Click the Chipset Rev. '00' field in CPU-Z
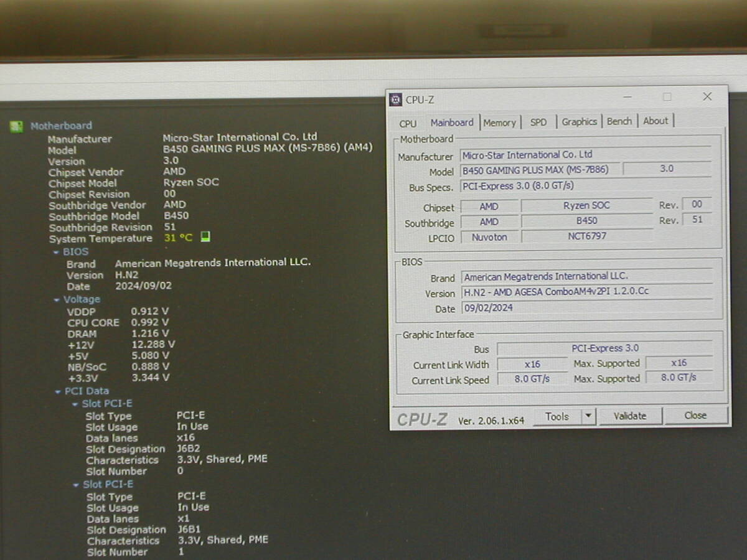Image resolution: width=747 pixels, height=560 pixels. pos(697,204)
